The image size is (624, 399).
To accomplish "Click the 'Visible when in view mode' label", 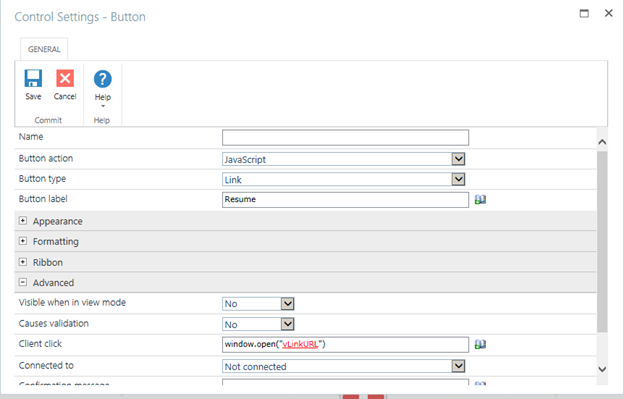I will point(72,302).
